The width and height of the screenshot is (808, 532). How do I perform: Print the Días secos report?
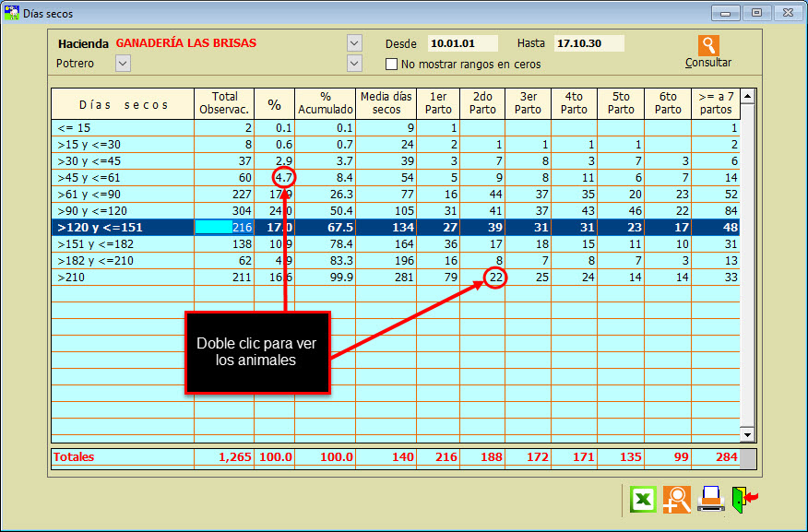(710, 499)
